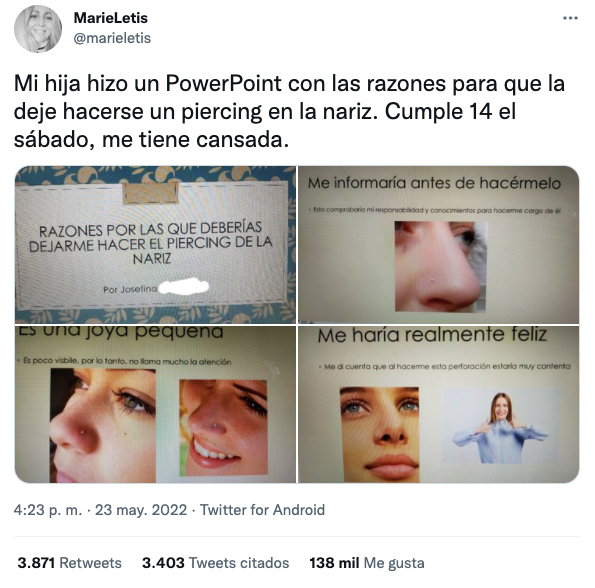The width and height of the screenshot is (595, 588).
Task: View the 3.871 Retweets list
Action: point(69,563)
